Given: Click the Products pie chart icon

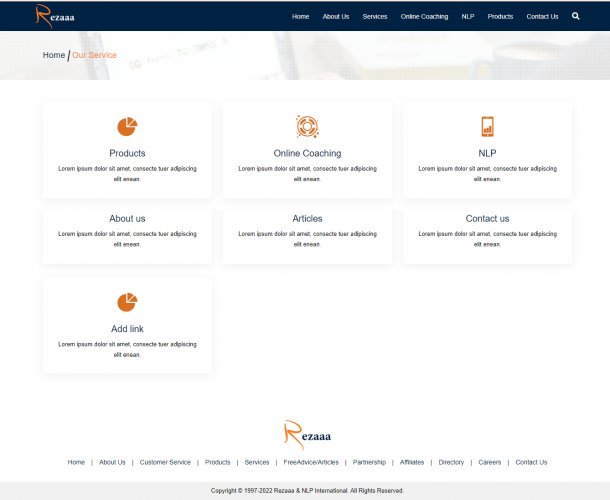Looking at the screenshot, I should click(127, 126).
